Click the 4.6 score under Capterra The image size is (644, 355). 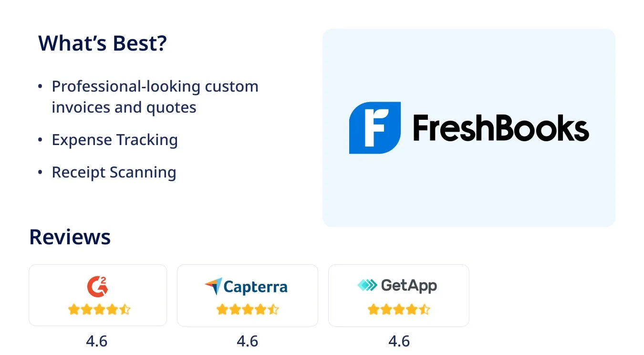(248, 341)
